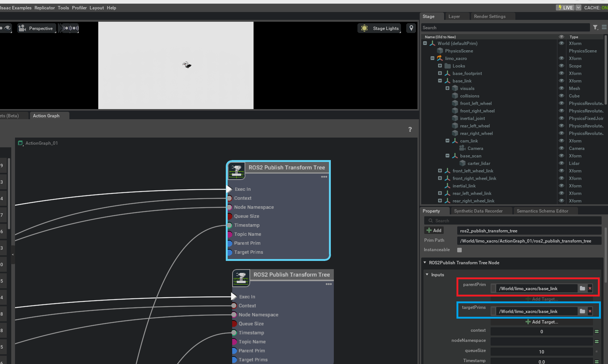Screen dimensions: 608x364
Task: Click the icon of the selected ROS2 Publish Transform Tree node
Action: [x=237, y=170]
